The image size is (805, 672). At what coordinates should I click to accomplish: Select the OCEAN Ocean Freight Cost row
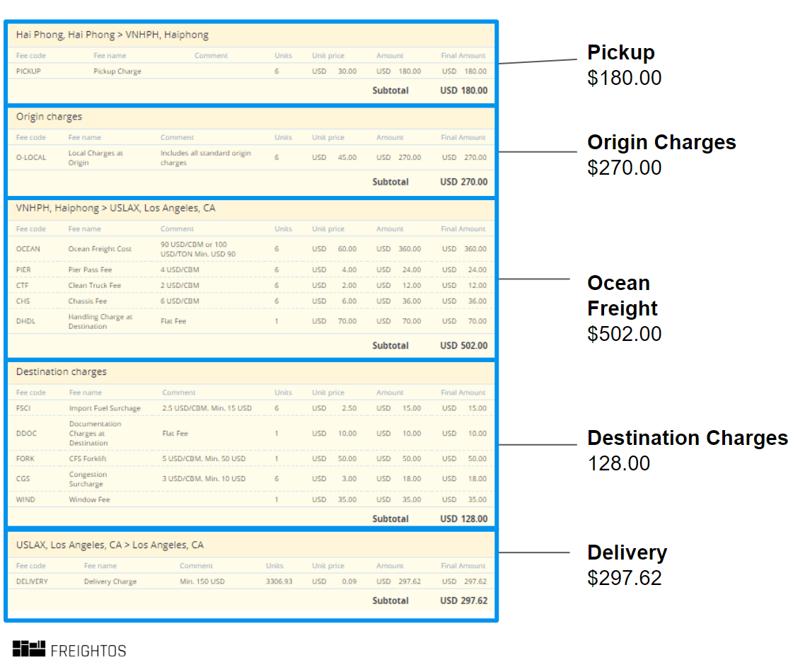212,249
